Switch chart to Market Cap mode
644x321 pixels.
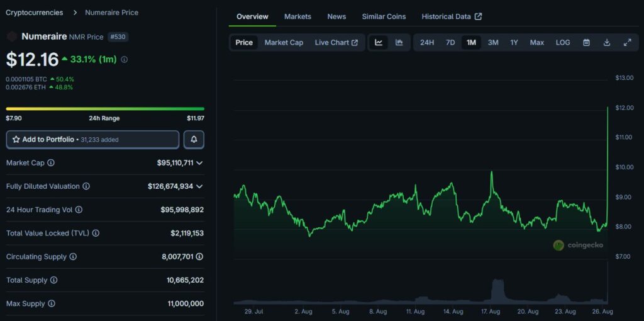tap(284, 42)
